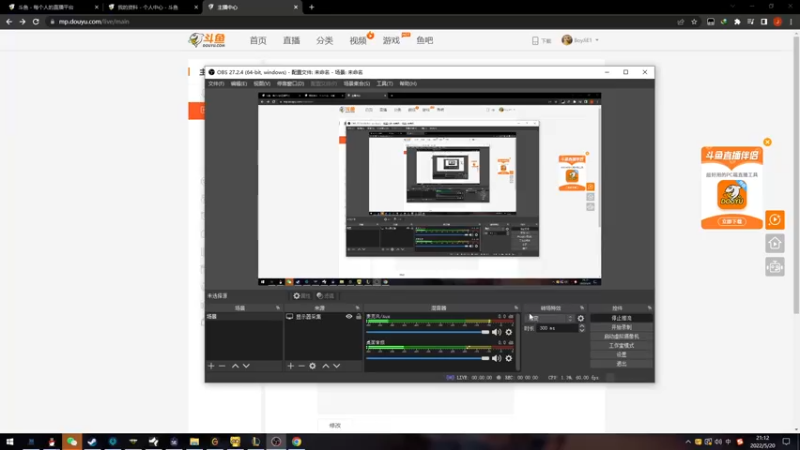Viewport: 800px width, 450px height.
Task: Go to the 直播 tab on Douyu
Action: [291, 41]
